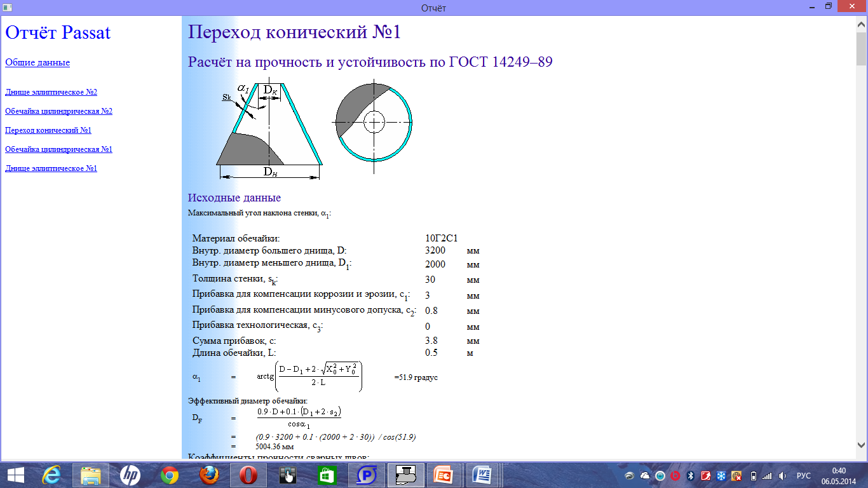Click the red arrow tray icon

[706, 476]
